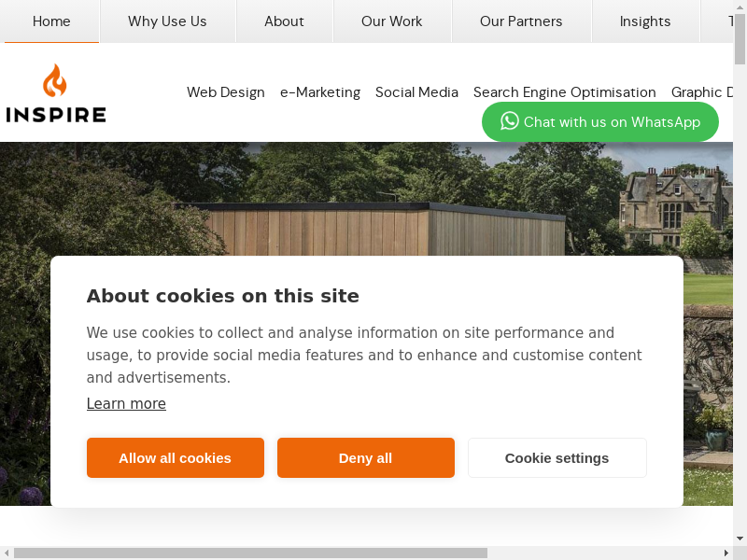Click the e-Marketing services link

point(320,92)
